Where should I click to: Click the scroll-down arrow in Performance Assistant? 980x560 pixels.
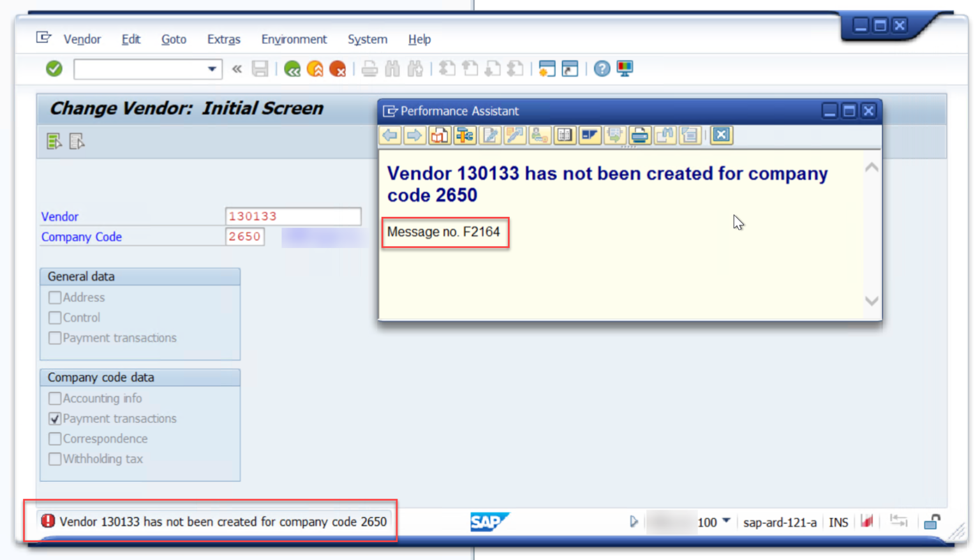(x=872, y=300)
